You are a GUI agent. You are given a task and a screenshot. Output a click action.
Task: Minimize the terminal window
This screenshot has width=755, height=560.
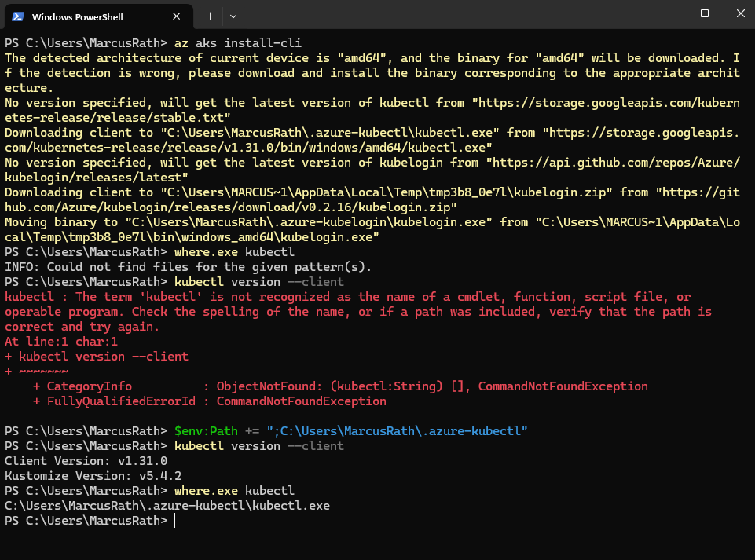pos(668,14)
